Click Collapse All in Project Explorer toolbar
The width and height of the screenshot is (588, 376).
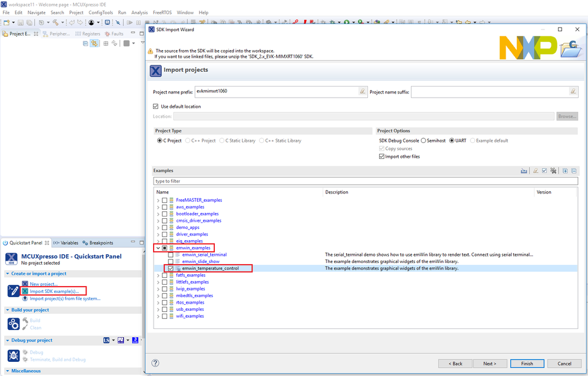point(85,44)
